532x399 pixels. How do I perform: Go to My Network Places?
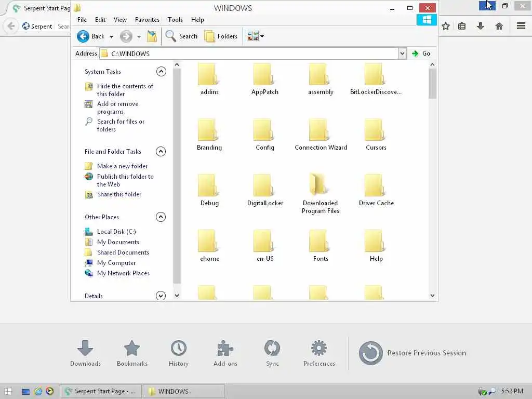pyautogui.click(x=123, y=273)
